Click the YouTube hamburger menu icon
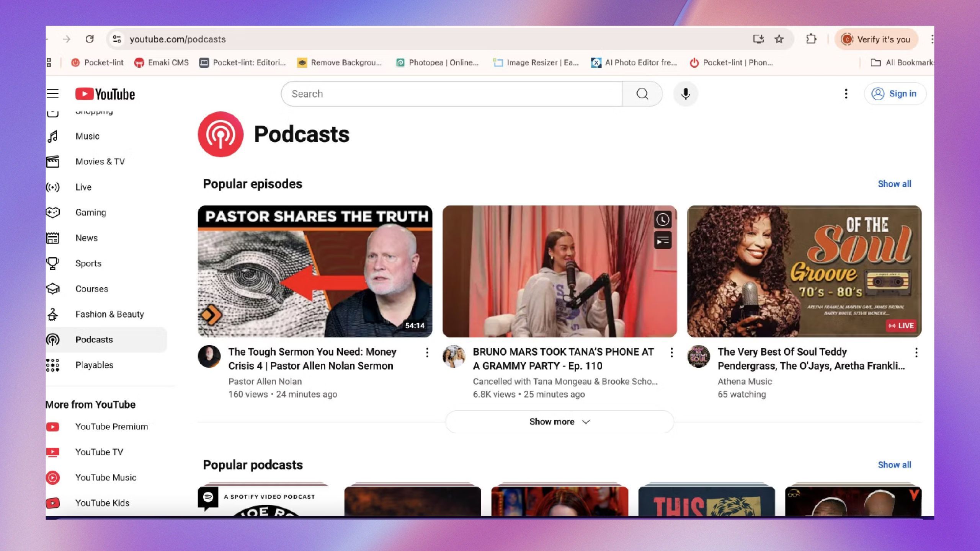The height and width of the screenshot is (551, 980). [53, 93]
